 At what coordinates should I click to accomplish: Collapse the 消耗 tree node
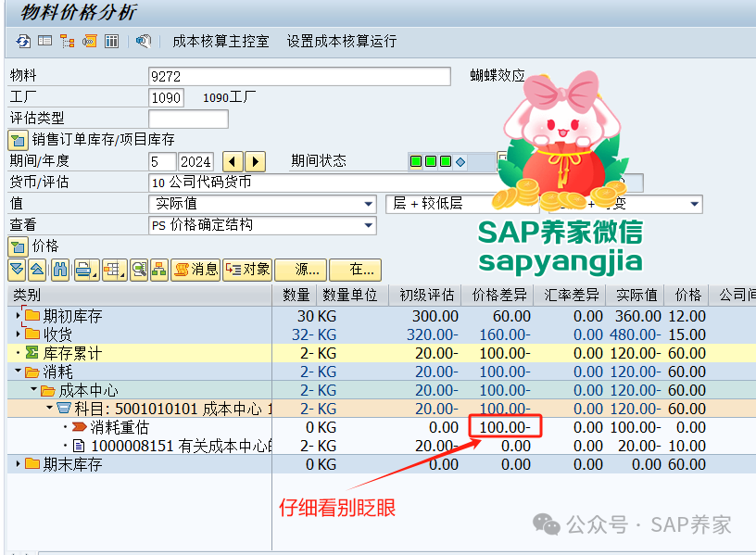(x=18, y=372)
